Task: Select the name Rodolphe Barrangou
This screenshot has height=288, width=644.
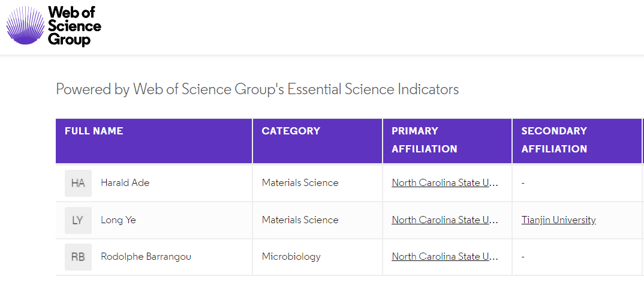Action: 146,257
